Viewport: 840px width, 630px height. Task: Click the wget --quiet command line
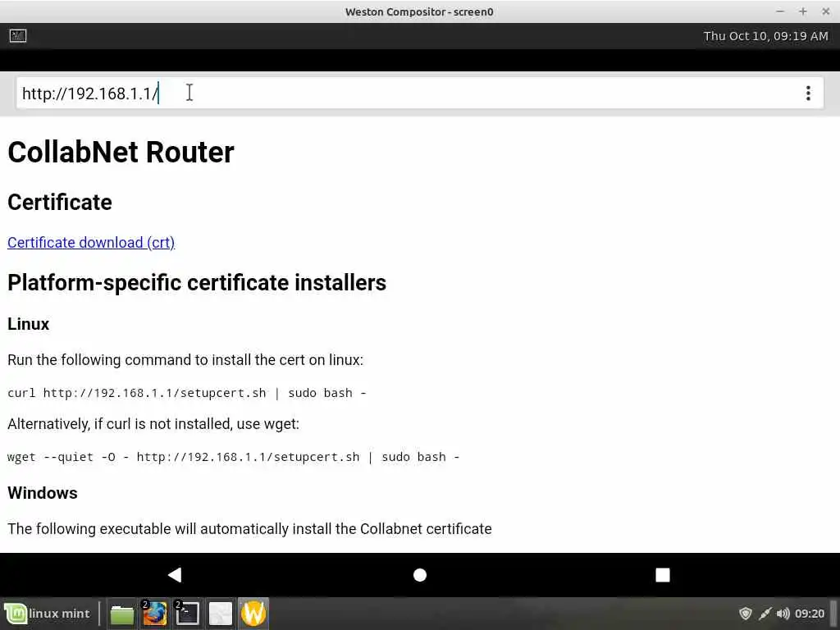tap(234, 457)
